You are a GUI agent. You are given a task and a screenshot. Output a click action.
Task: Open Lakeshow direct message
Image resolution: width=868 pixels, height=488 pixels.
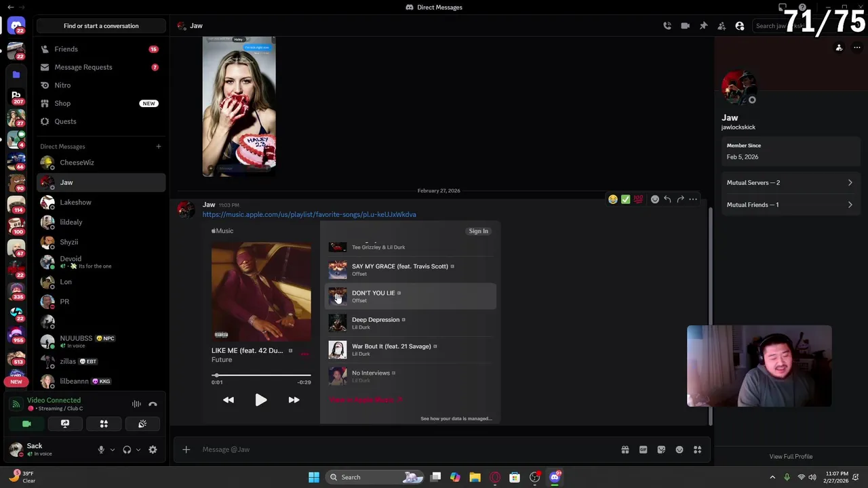pyautogui.click(x=101, y=202)
